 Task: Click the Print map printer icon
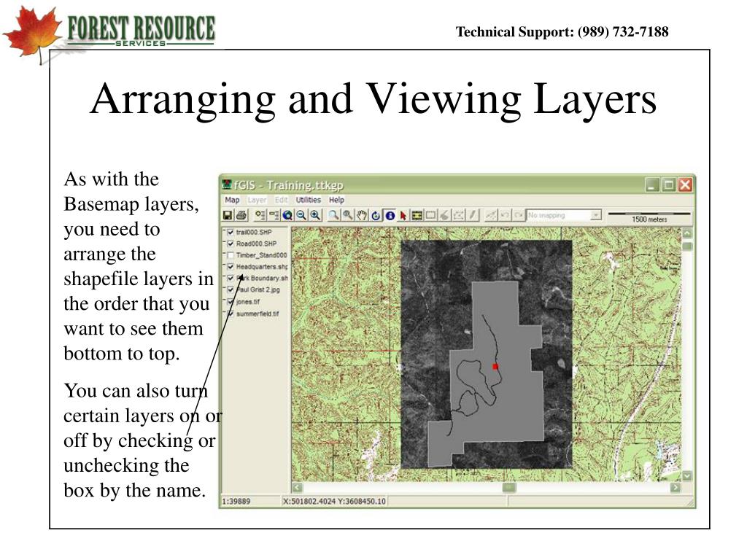pyautogui.click(x=241, y=215)
